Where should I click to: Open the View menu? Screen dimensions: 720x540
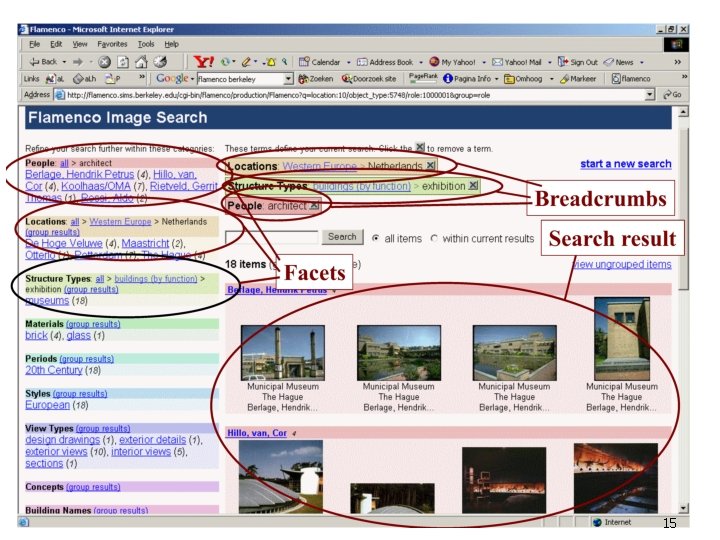click(x=79, y=44)
